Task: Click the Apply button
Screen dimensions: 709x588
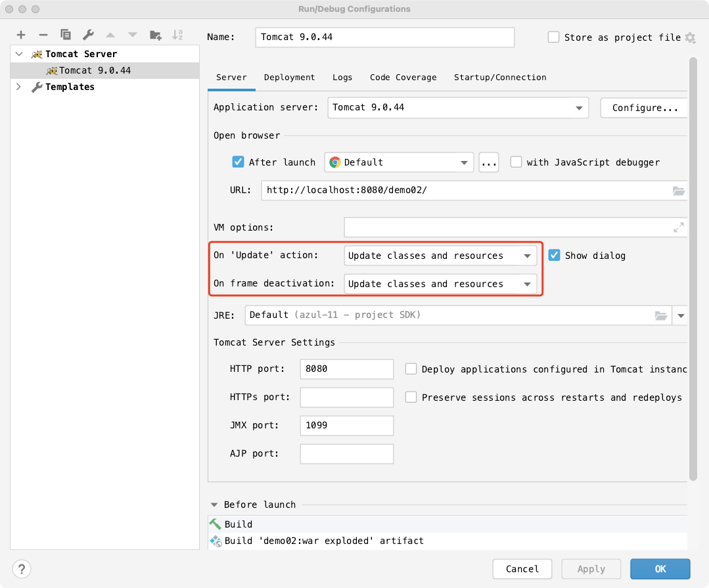Action: pos(591,569)
